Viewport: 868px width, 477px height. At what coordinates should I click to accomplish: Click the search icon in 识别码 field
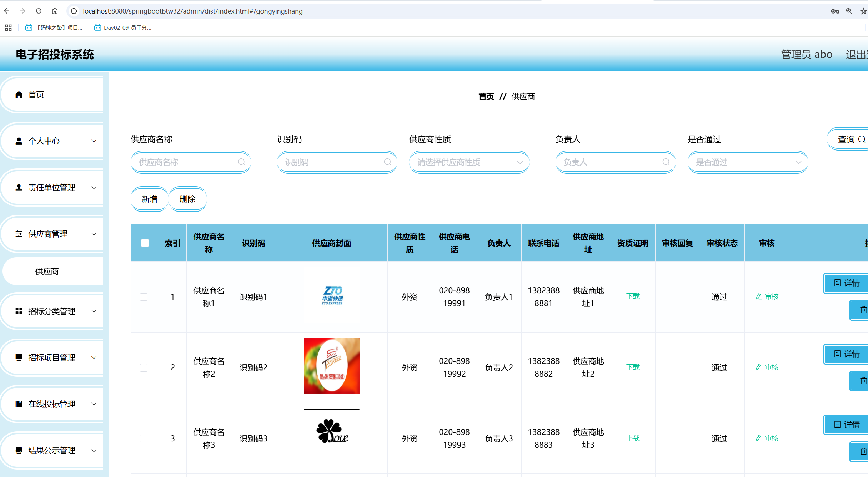[387, 162]
